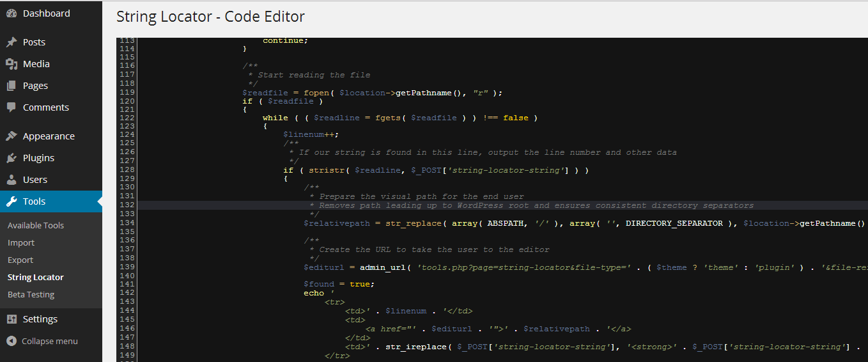Click the Dashboard gauge icon
Image resolution: width=868 pixels, height=362 pixels.
(x=12, y=13)
